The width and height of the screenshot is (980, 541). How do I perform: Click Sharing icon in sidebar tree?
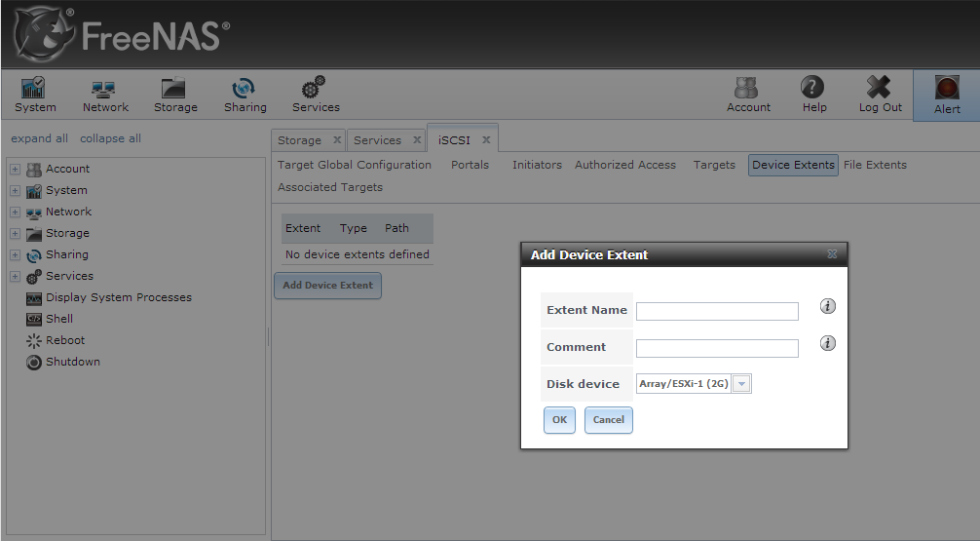(34, 255)
